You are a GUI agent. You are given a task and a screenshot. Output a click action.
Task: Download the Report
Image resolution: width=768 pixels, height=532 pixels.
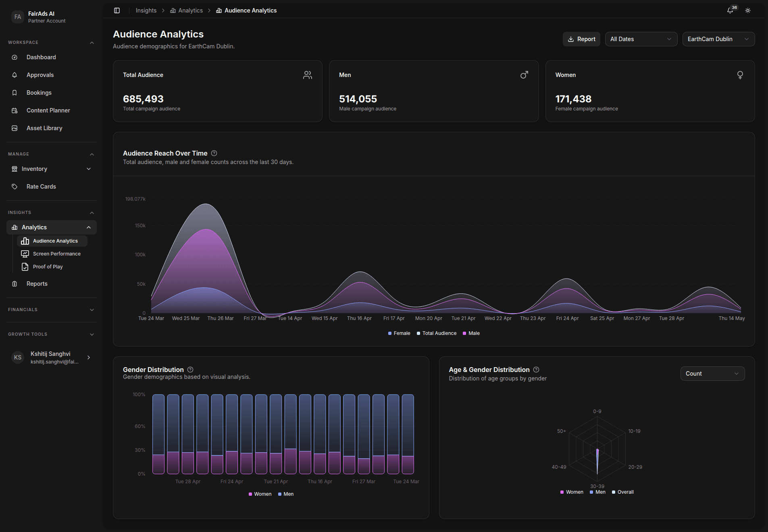pyautogui.click(x=581, y=39)
